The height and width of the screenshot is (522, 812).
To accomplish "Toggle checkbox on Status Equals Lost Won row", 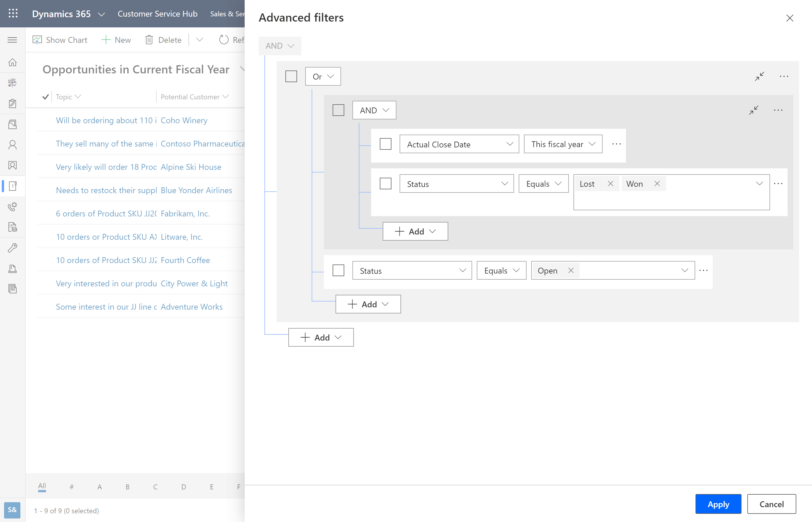I will pyautogui.click(x=386, y=184).
